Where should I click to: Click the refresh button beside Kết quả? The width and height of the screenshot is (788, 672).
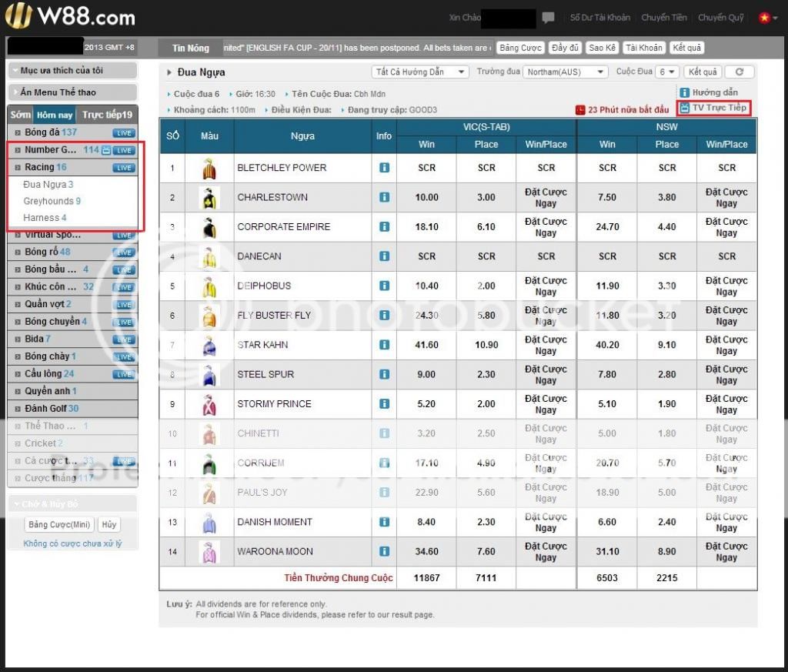(x=740, y=72)
